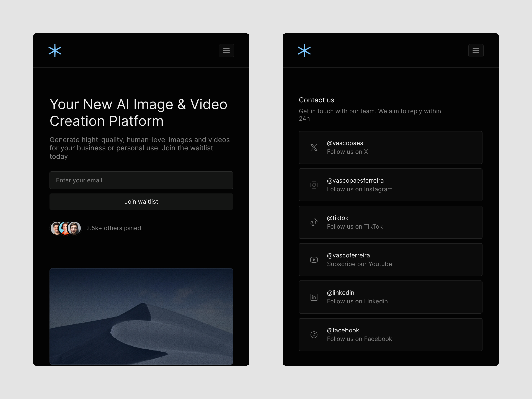Click 'Subscribe our Youtube' text

[359, 264]
